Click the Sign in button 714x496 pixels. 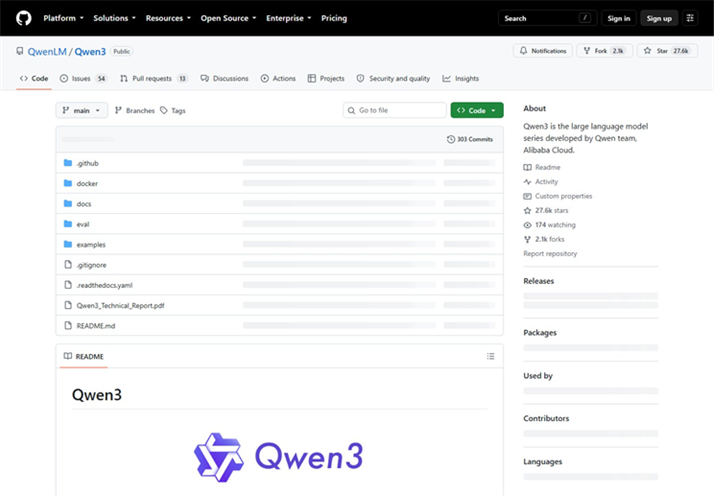point(618,18)
